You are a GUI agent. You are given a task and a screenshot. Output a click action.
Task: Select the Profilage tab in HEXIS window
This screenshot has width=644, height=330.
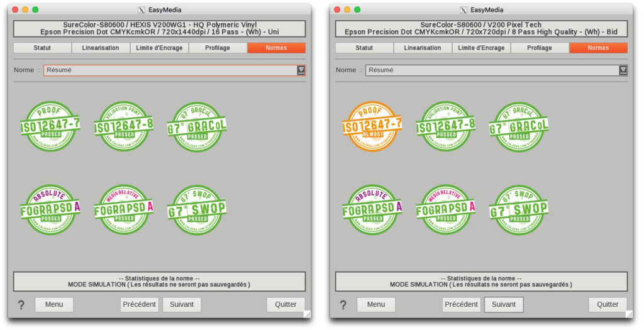[218, 48]
